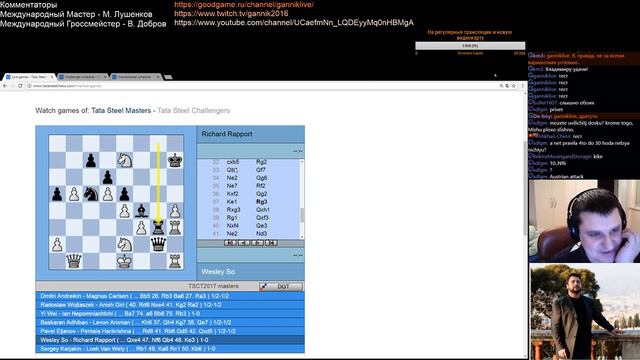The image size is (640, 360).
Task: Reload the page with the refresh icon
Action: pyautogui.click(x=20, y=86)
